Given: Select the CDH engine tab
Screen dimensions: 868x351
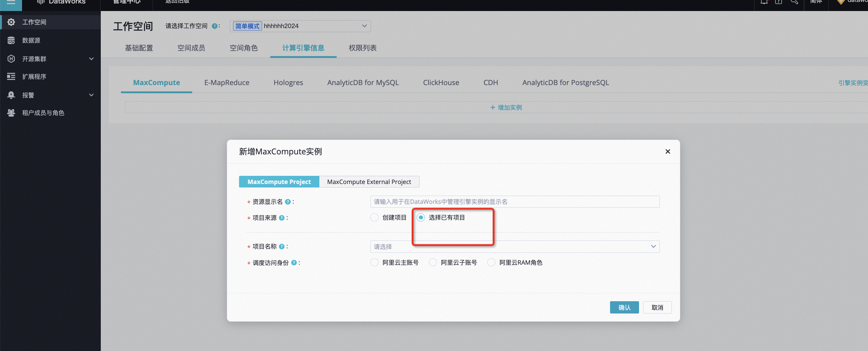Looking at the screenshot, I should (490, 83).
